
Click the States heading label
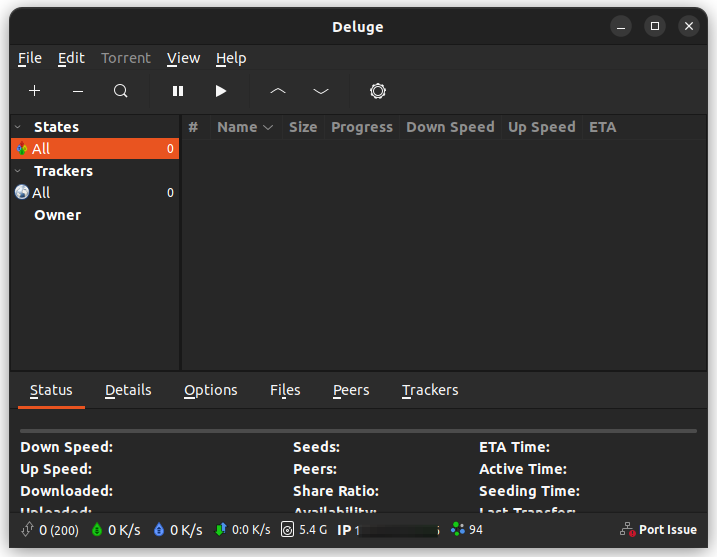tap(56, 127)
